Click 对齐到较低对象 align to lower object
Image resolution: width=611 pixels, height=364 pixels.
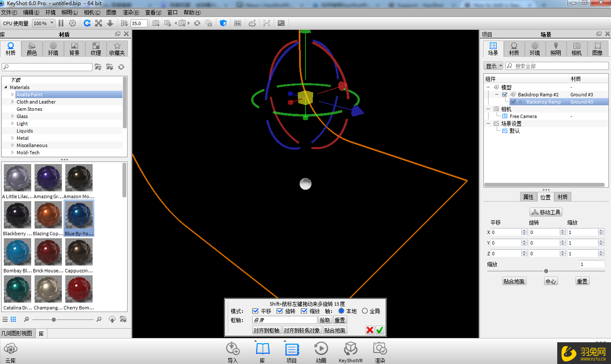click(302, 330)
